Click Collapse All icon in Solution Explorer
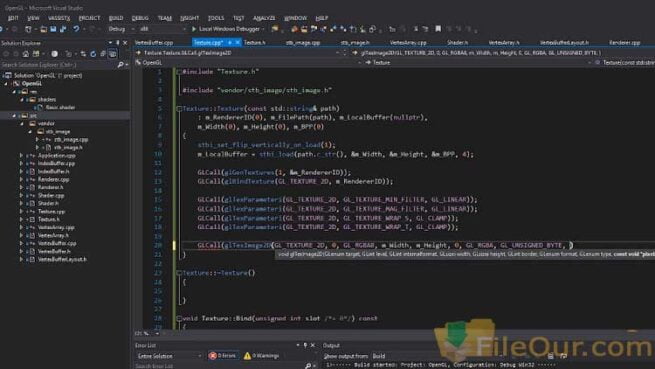 pos(103,54)
